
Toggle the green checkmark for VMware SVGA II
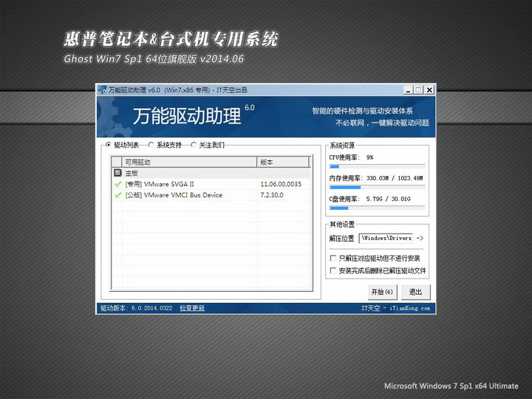117,183
